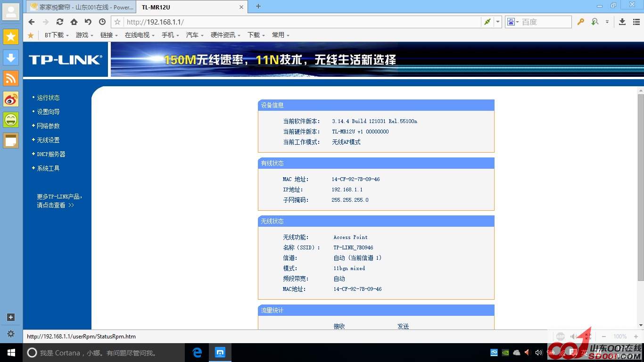Click the green plug icon in address bar
Viewport: 644px width, 362px height.
click(x=487, y=22)
